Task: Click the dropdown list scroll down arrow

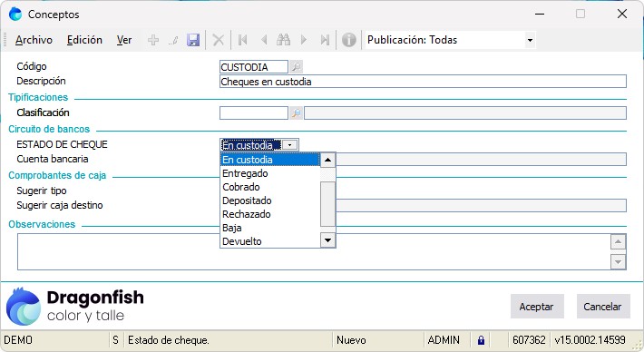Action: coord(327,240)
